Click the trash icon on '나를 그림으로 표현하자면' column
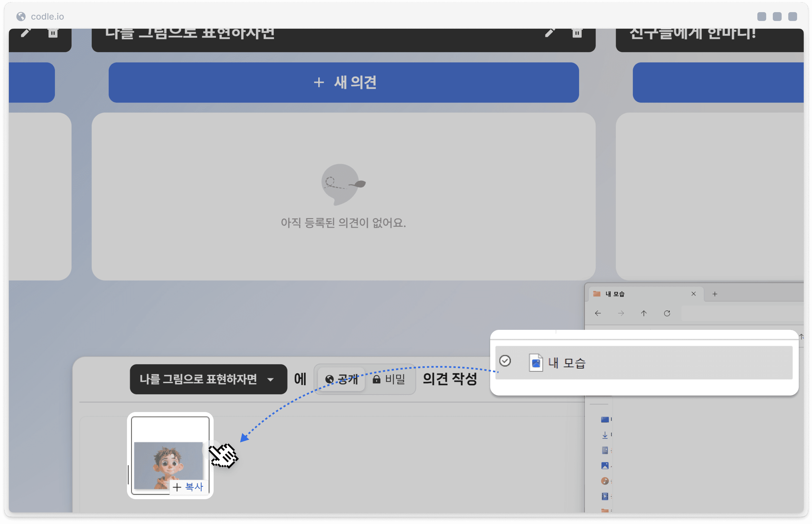This screenshot has height=524, width=812. pyautogui.click(x=577, y=33)
